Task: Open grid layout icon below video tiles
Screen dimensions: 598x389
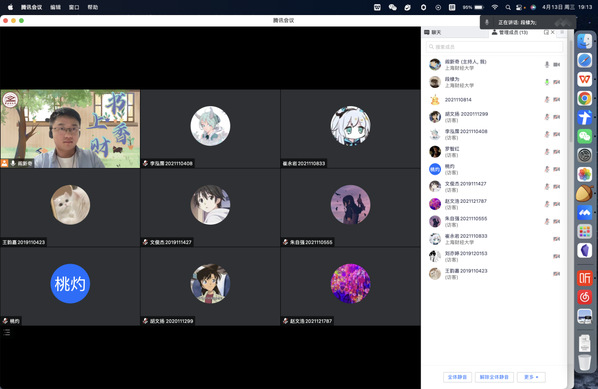Action: click(x=6, y=333)
